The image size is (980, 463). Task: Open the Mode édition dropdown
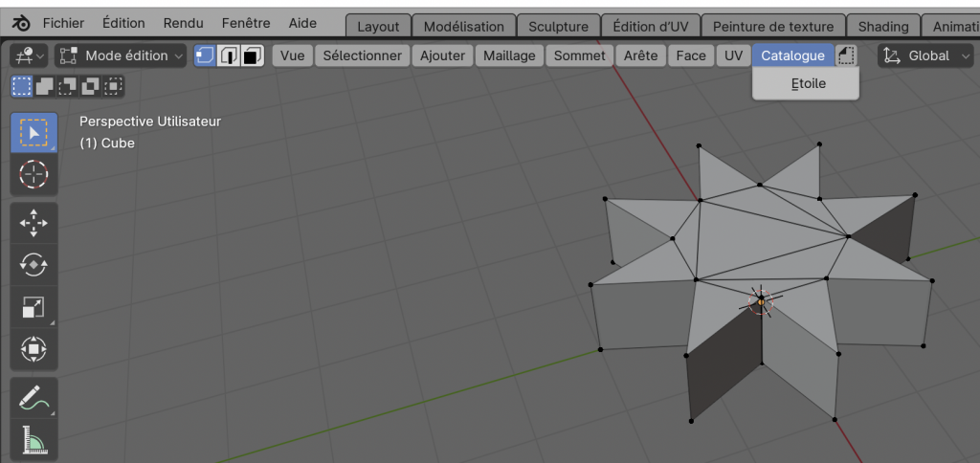pyautogui.click(x=121, y=55)
